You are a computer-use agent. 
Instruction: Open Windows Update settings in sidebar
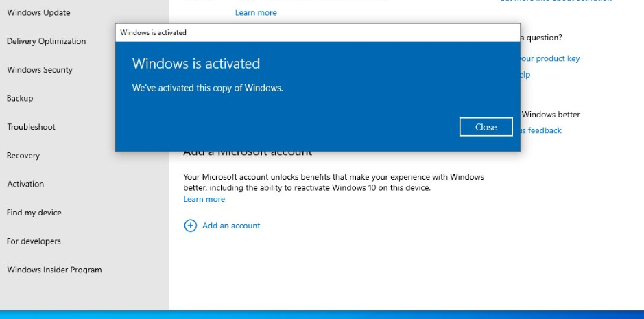[x=38, y=12]
